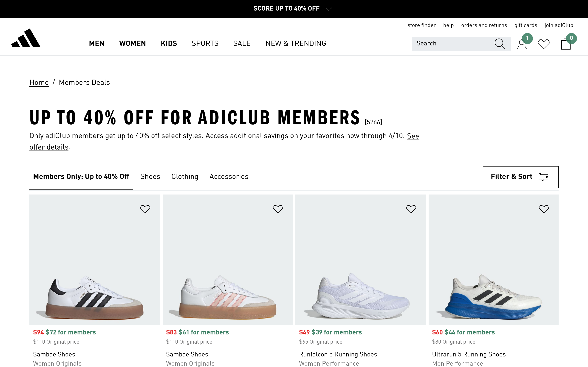Toggle wishlist heart on Ultrarun 5 shoes
This screenshot has width=588, height=367.
pos(543,209)
